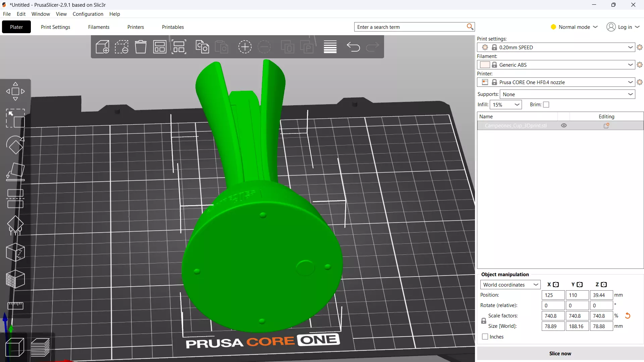Click the filament color swatch
This screenshot has height=362, width=644.
pos(485,65)
